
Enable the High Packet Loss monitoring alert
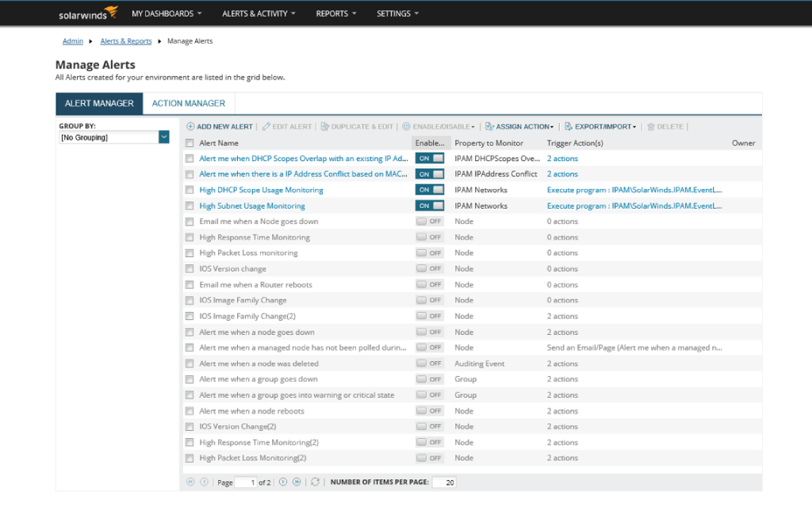[x=429, y=253]
